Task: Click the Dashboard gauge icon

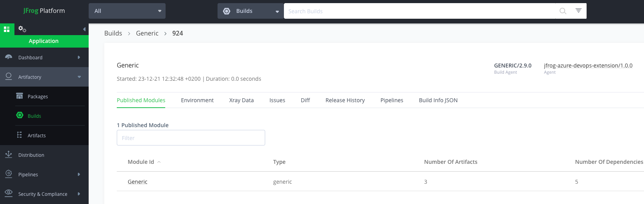Action: pos(9,57)
